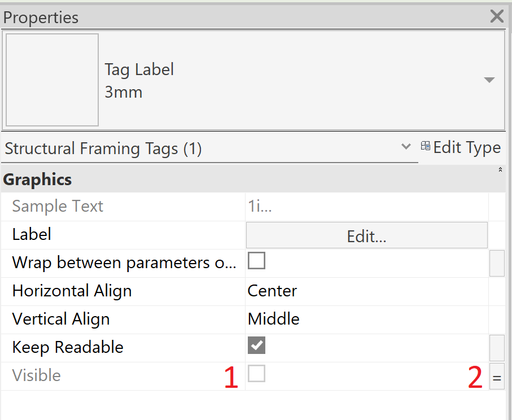Click Edit... next to Label
512x420 pixels.
[x=366, y=235]
